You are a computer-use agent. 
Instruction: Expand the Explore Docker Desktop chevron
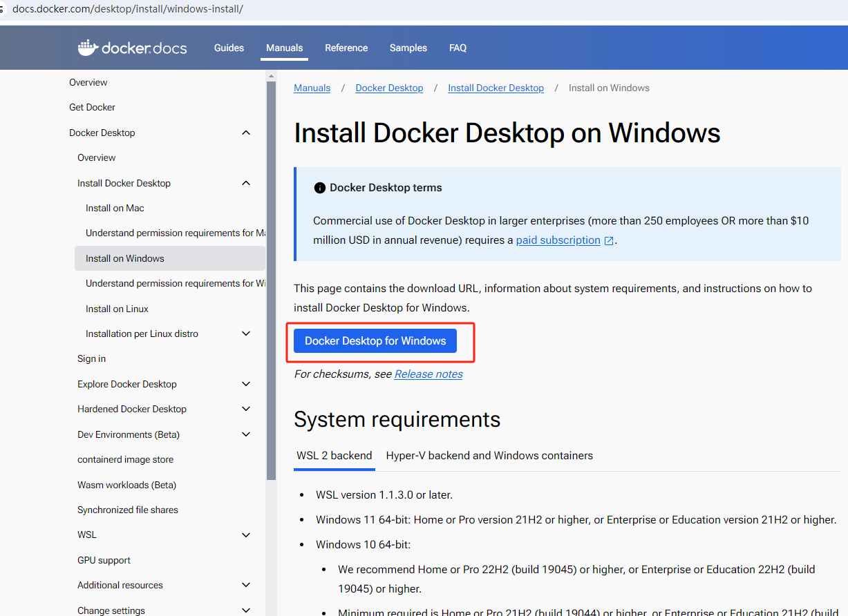coord(246,384)
